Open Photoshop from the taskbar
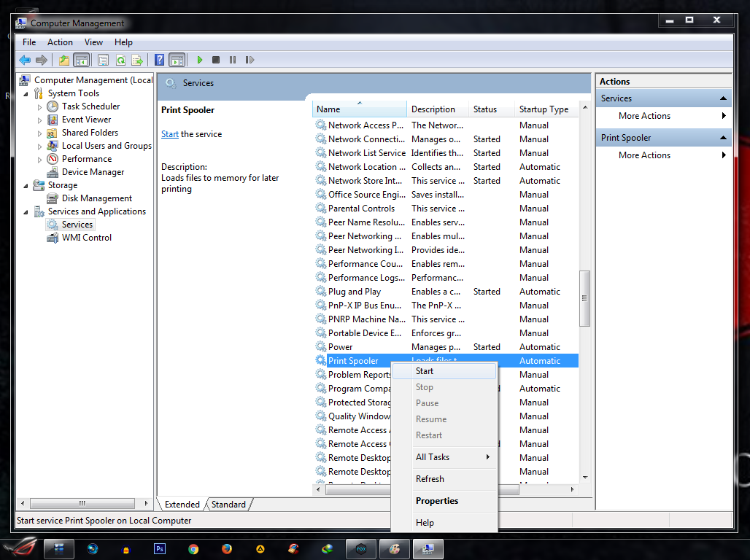750x560 pixels. point(159,548)
